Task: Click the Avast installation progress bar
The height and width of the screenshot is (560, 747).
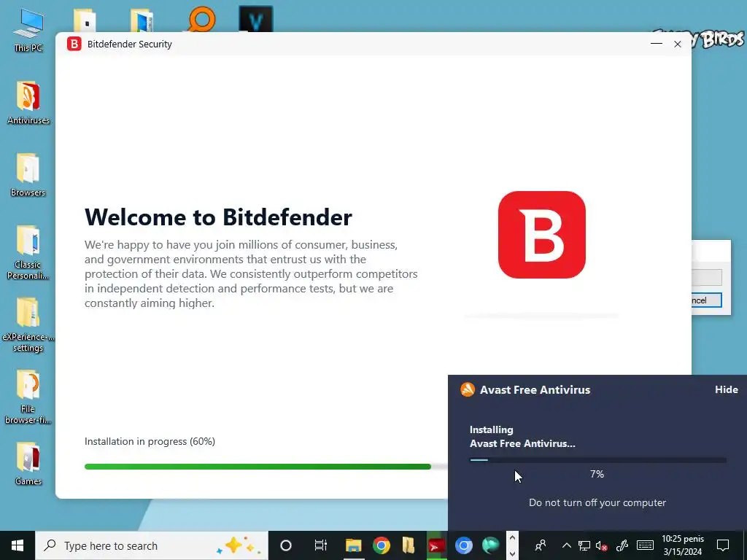Action: 598,460
